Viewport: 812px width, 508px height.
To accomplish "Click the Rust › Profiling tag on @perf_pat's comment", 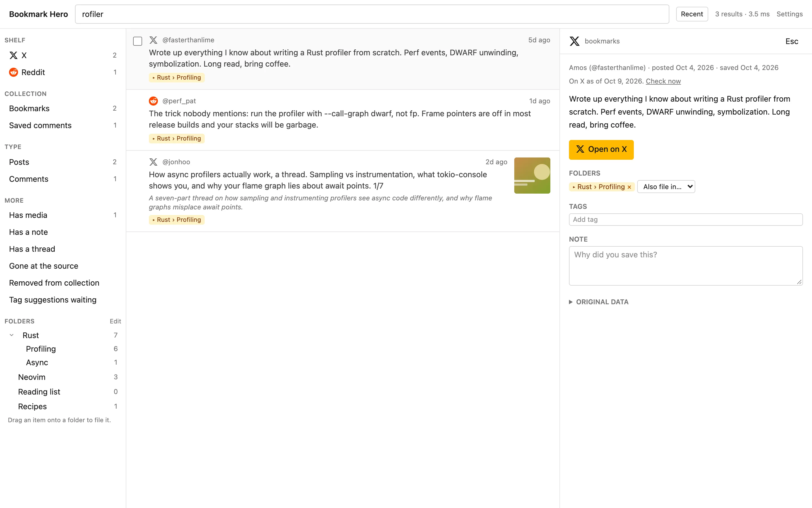I will [177, 138].
